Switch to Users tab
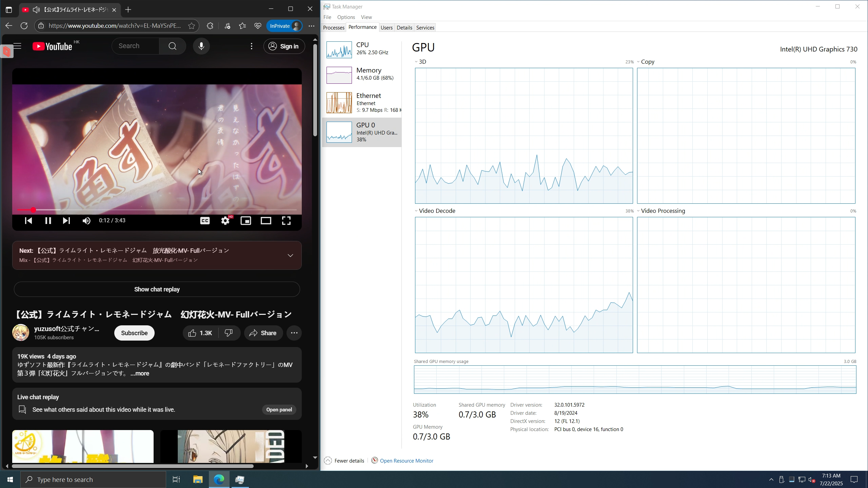 (387, 27)
